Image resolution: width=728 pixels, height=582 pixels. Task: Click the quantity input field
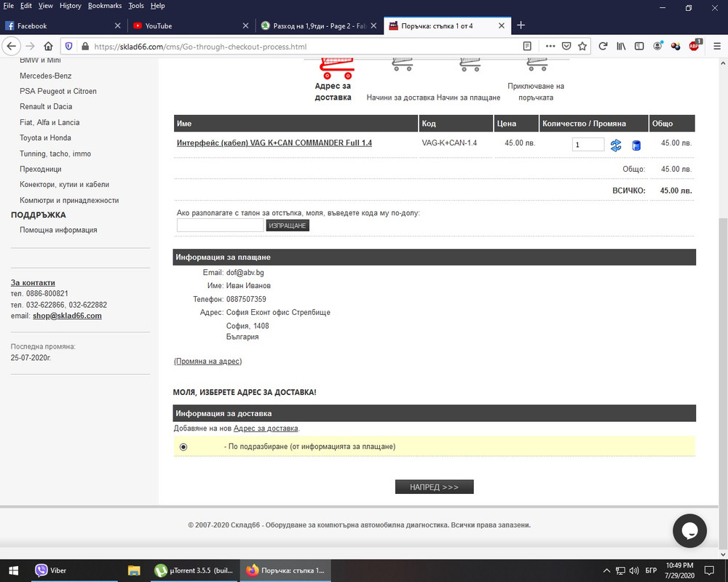[x=587, y=144]
